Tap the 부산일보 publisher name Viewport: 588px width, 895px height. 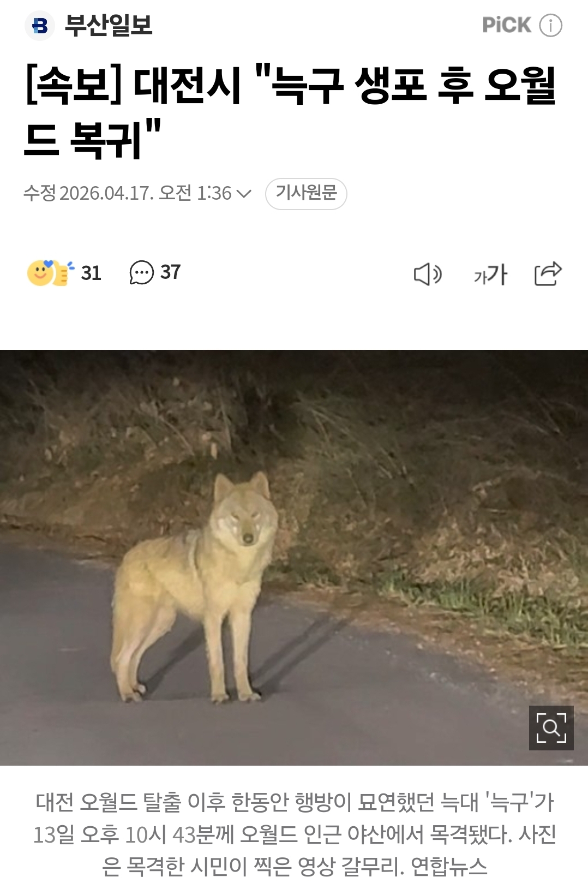click(108, 25)
